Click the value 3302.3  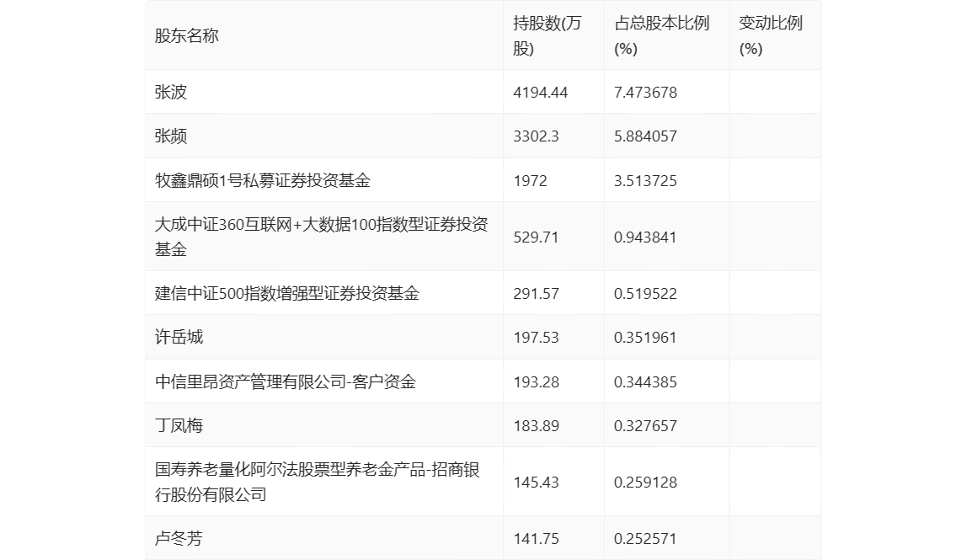pos(536,136)
